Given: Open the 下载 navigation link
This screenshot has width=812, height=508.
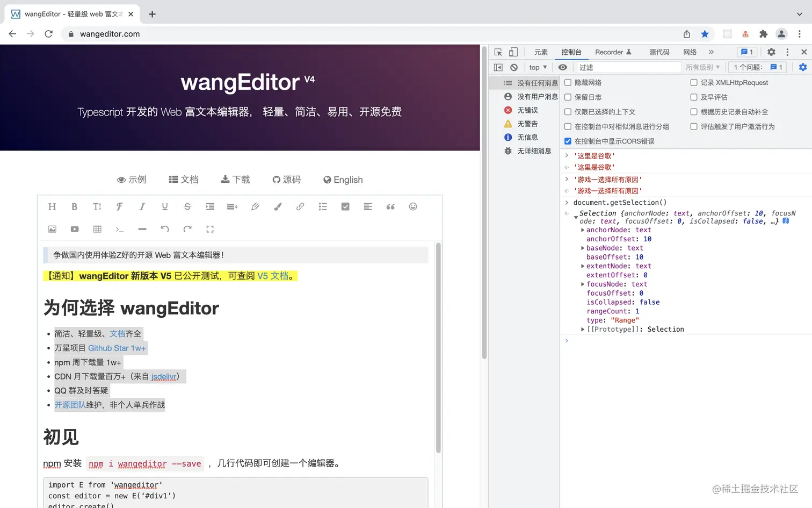Looking at the screenshot, I should click(236, 180).
